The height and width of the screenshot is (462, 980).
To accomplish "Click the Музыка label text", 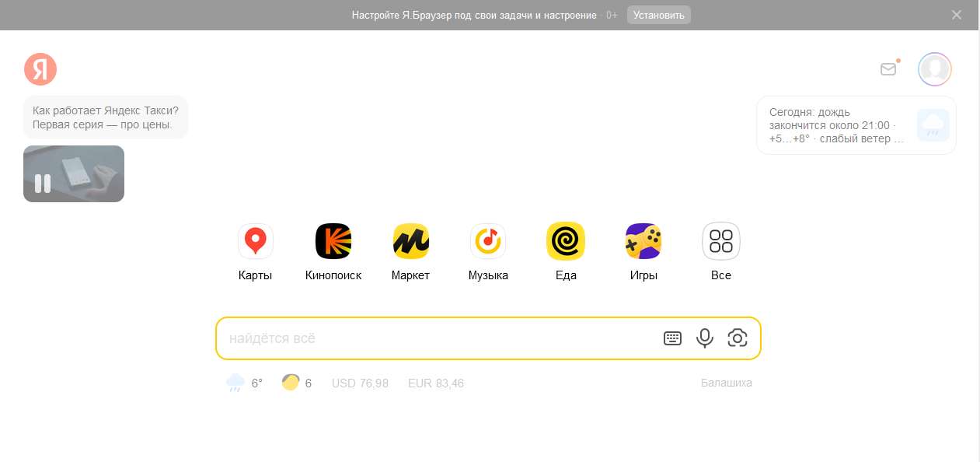I will click(x=488, y=275).
